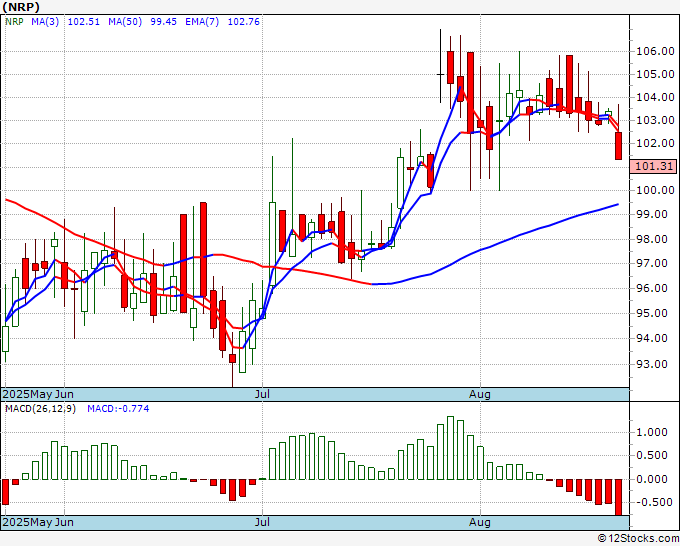Screen dimensions: 680x546
Task: Click the 106.00 price axis label
Action: (x=655, y=52)
